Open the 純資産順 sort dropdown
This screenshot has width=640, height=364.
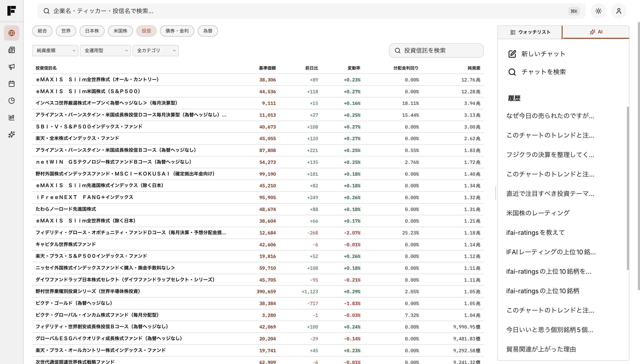[55, 51]
